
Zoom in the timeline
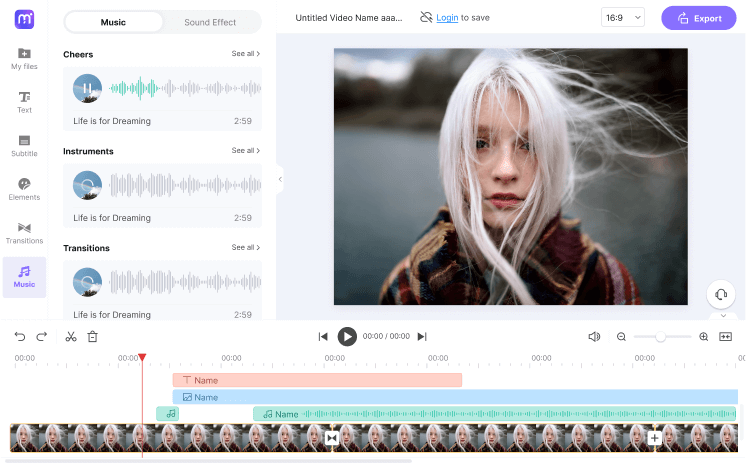(704, 337)
